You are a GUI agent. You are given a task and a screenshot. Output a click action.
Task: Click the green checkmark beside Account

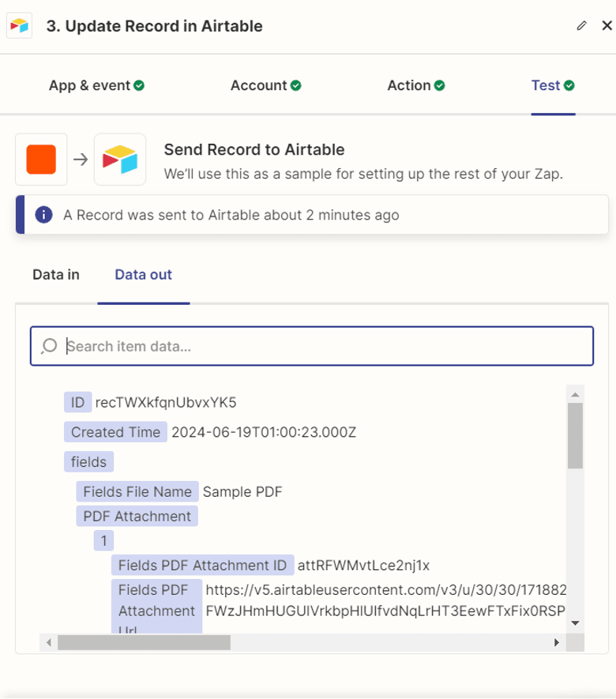(x=295, y=85)
